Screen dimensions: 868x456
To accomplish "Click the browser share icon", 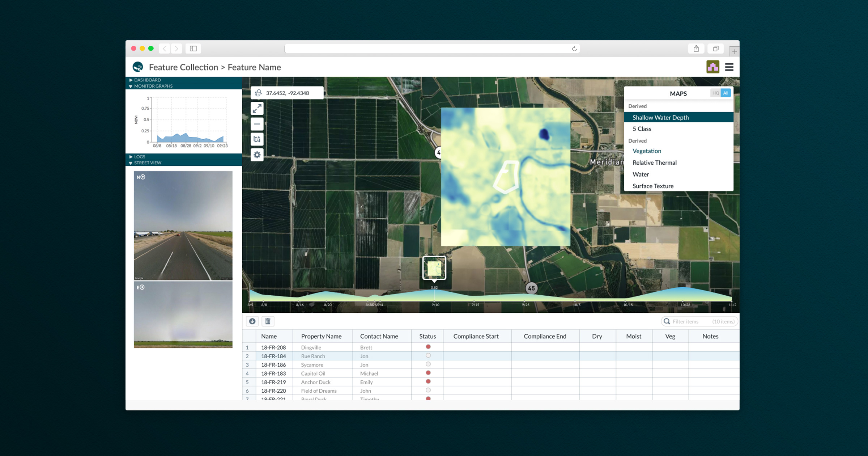I will (696, 48).
